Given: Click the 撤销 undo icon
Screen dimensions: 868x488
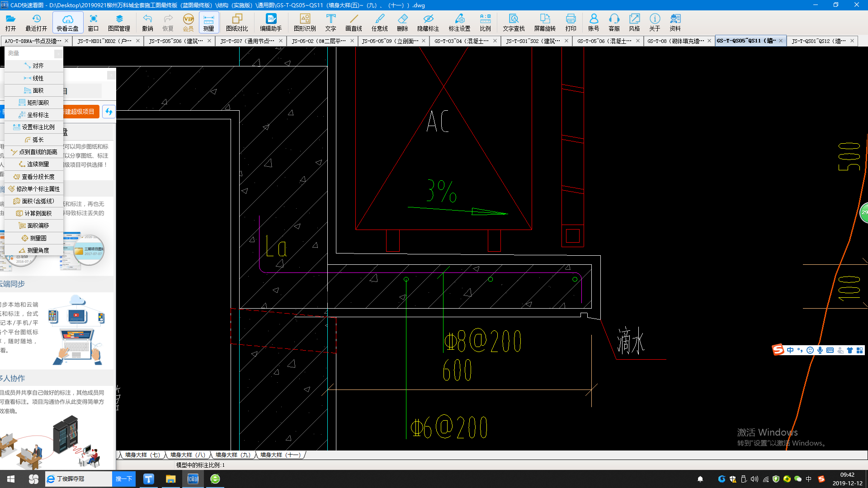Looking at the screenshot, I should pyautogui.click(x=147, y=22).
